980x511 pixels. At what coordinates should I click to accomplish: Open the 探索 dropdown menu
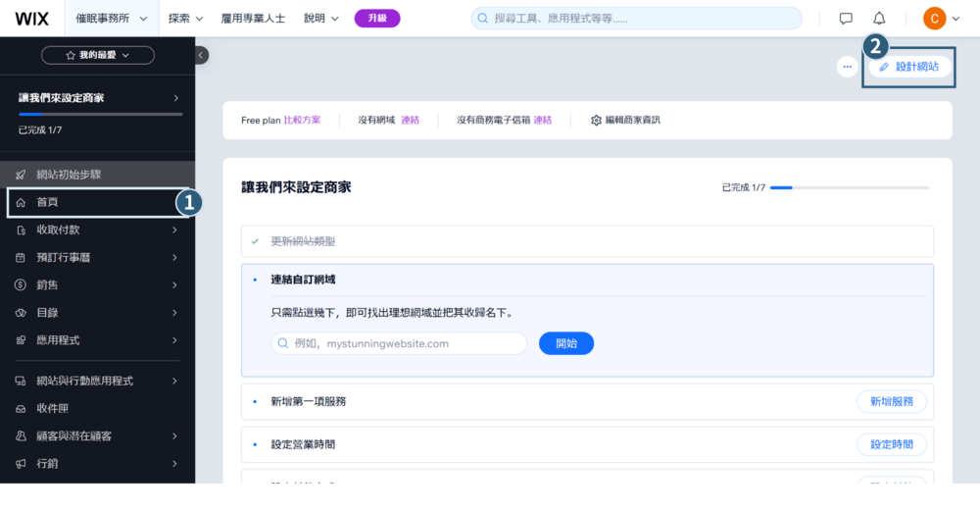pyautogui.click(x=185, y=19)
